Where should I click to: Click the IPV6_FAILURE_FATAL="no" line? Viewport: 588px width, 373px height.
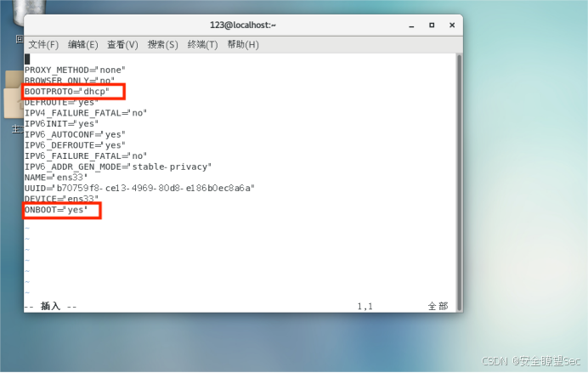[86, 156]
